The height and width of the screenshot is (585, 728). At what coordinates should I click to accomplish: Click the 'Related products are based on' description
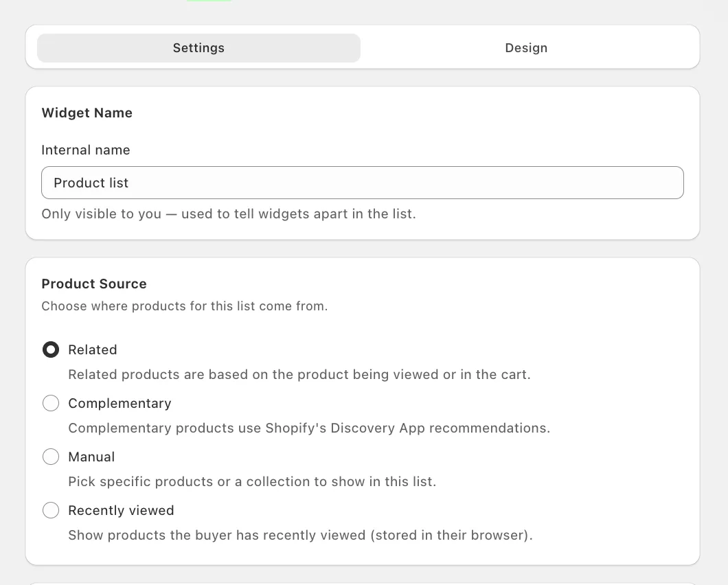tap(299, 374)
